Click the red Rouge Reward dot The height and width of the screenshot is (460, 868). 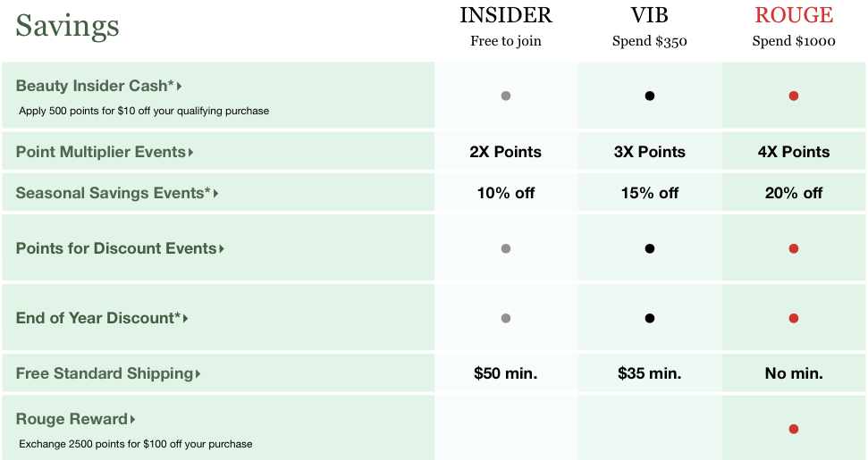(794, 429)
